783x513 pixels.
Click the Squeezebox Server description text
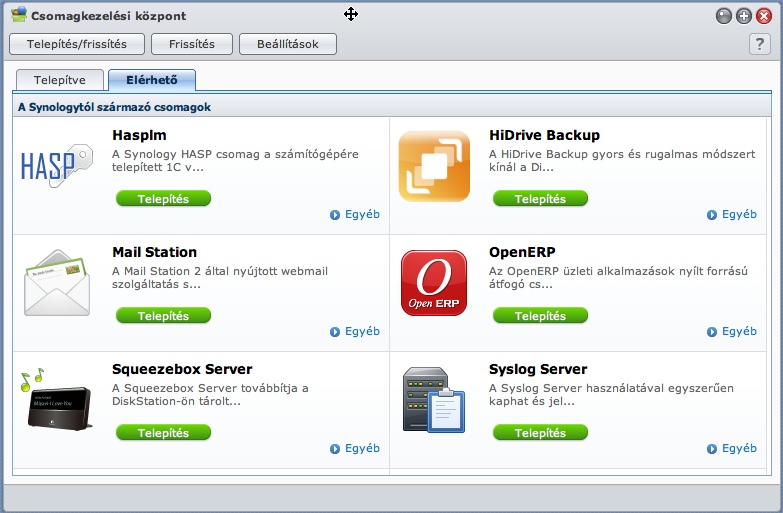click(x=210, y=394)
